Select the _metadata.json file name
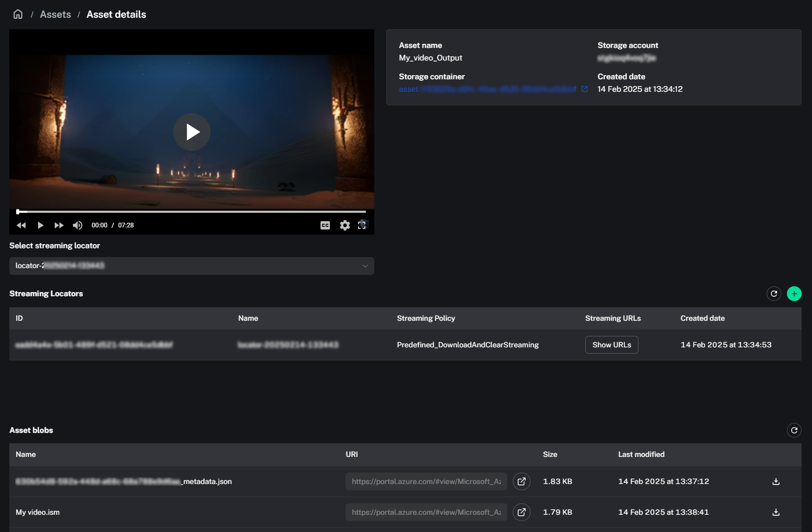Viewport: 812px width, 532px height. coord(124,481)
